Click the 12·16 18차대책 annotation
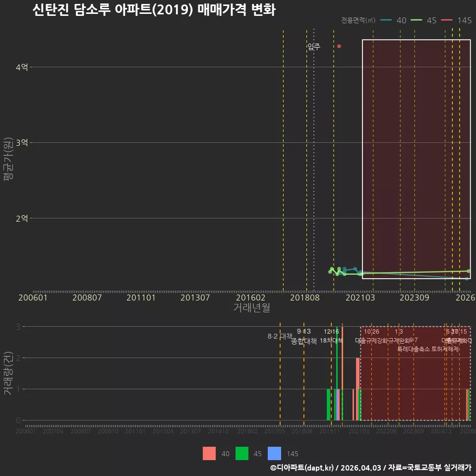Image resolution: width=476 pixels, height=476 pixels. point(331,336)
